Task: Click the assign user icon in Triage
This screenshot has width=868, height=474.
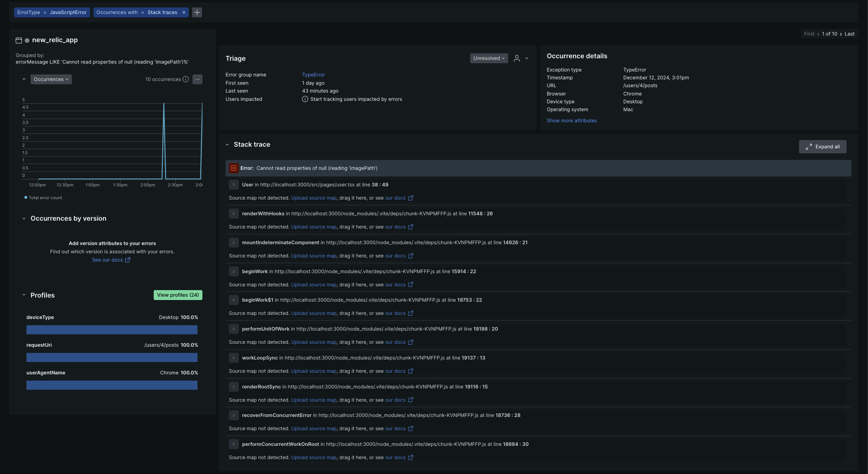Action: coord(516,58)
